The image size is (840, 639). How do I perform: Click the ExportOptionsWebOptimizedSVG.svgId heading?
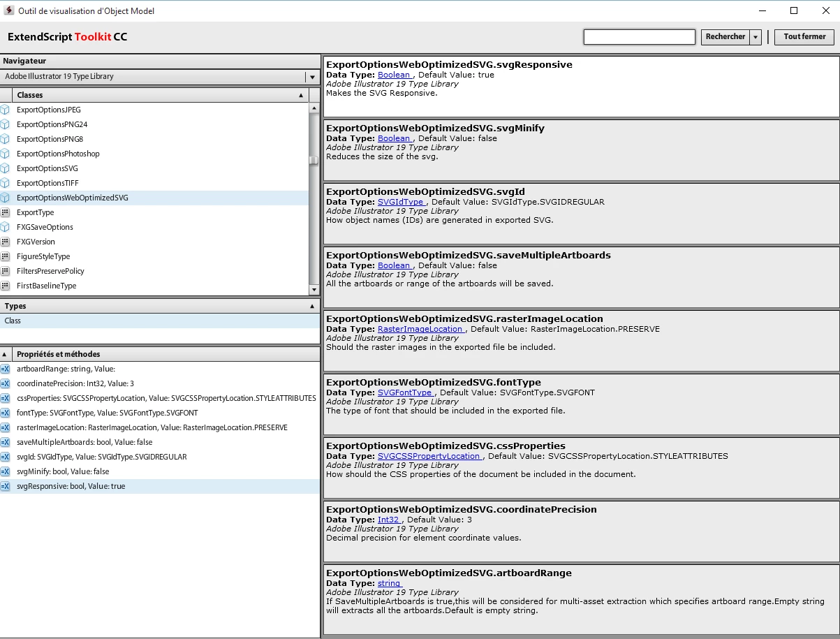coord(425,191)
